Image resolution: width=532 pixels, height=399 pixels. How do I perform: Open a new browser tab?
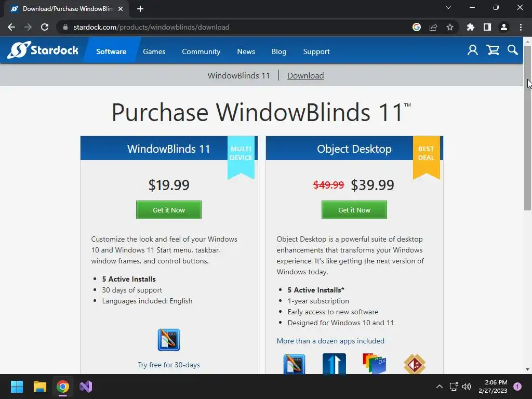(140, 9)
